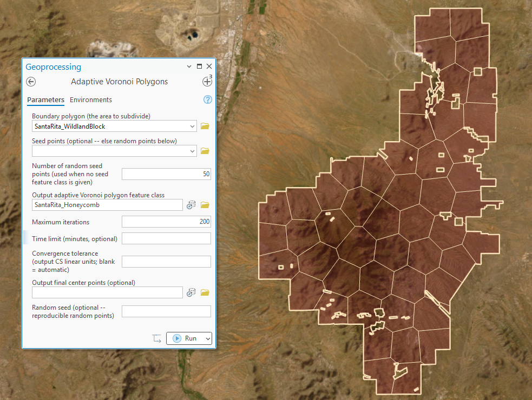Click the Maximum iterations field
The height and width of the screenshot is (400, 532).
(166, 222)
